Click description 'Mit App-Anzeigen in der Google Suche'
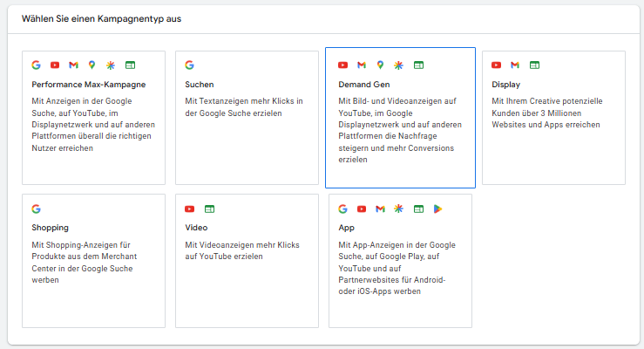This screenshot has width=644, height=349. pos(397,268)
